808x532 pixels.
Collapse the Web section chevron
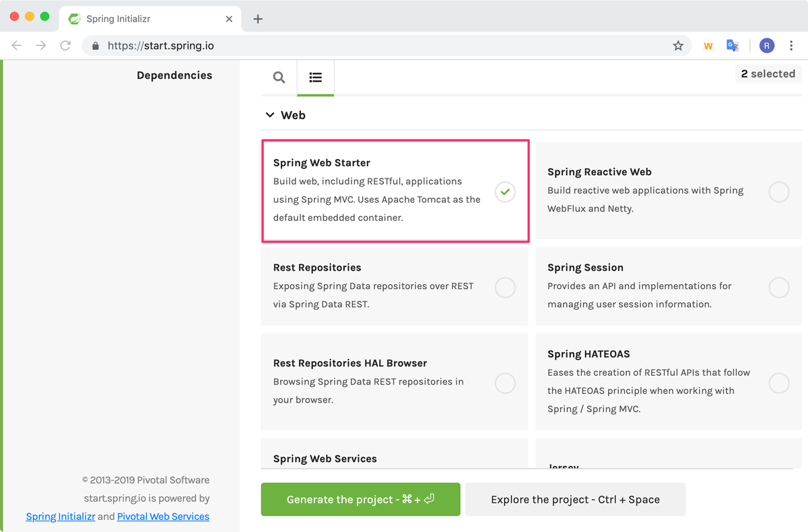(270, 115)
